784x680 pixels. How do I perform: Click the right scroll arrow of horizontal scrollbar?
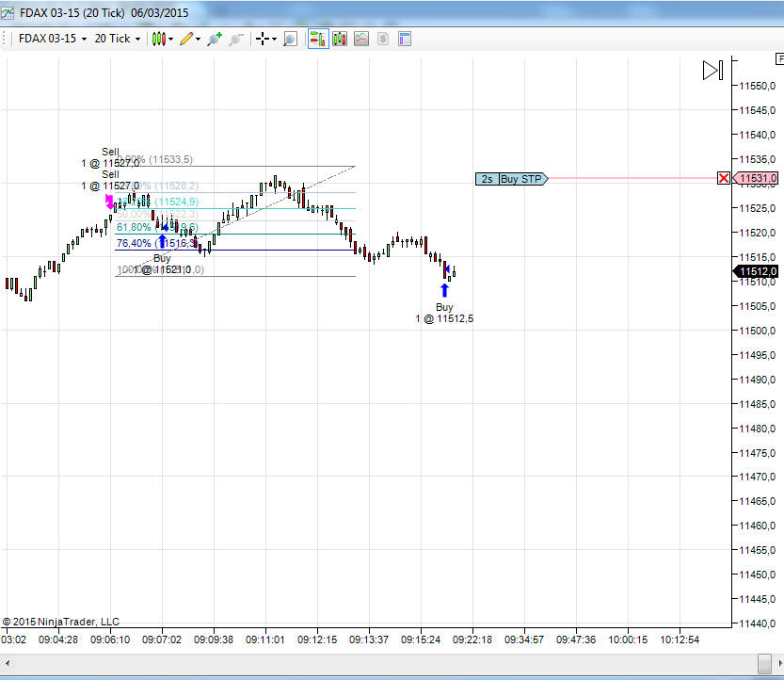coord(780,663)
